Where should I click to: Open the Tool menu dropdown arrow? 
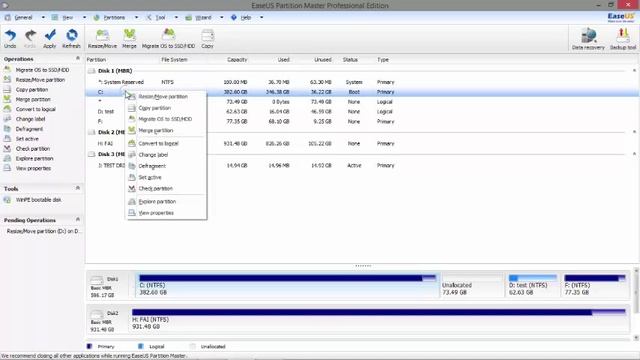[176, 18]
